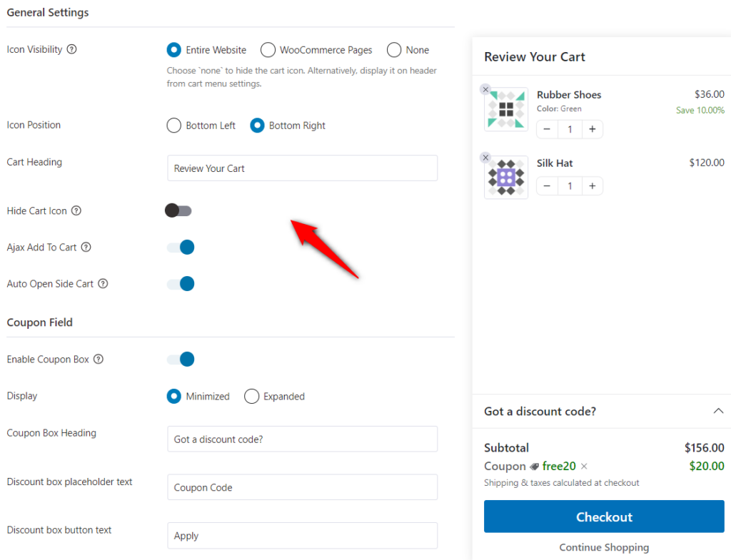Increase Silk Hat quantity by one
Viewport: 731px width, 560px height.
click(x=593, y=185)
